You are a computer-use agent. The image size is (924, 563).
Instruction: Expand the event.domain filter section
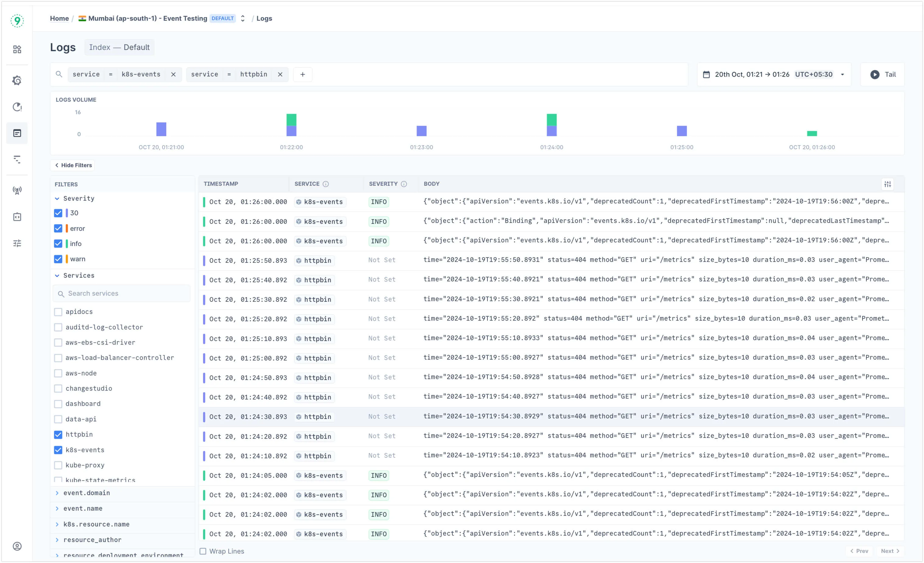[x=87, y=493]
